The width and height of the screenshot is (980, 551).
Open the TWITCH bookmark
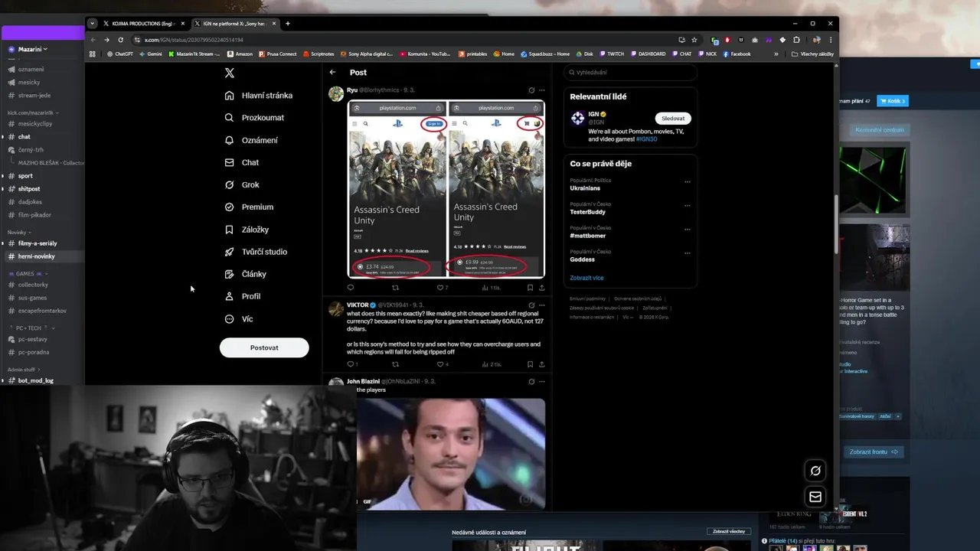(x=612, y=54)
